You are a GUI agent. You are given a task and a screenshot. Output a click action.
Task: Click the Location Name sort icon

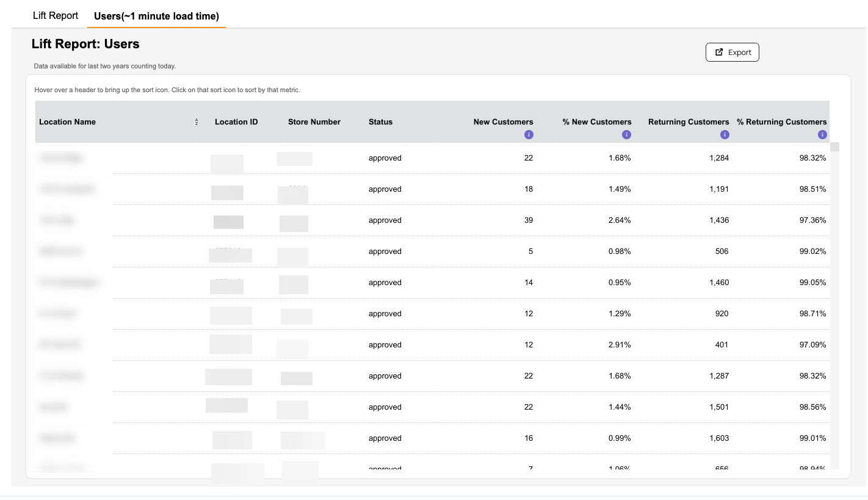[197, 122]
